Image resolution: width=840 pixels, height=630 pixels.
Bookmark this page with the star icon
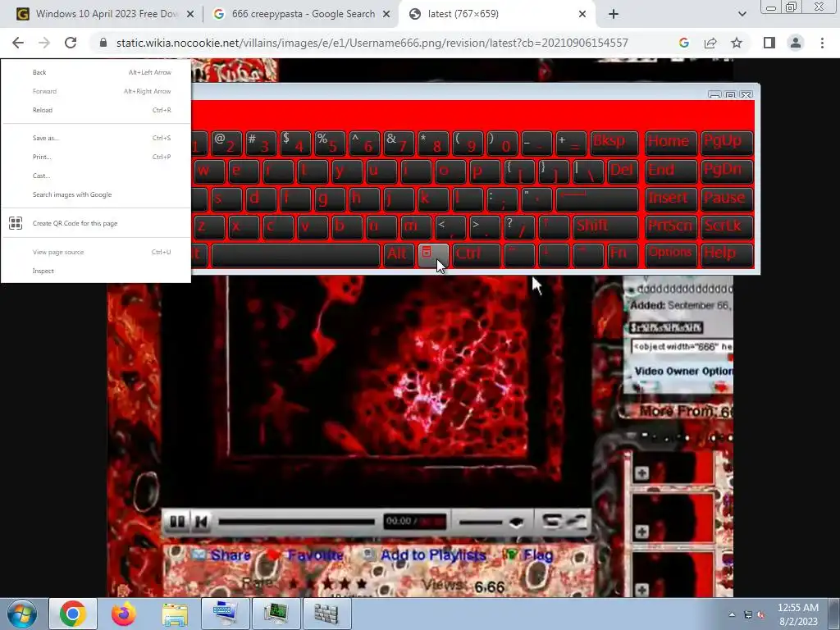pyautogui.click(x=737, y=43)
